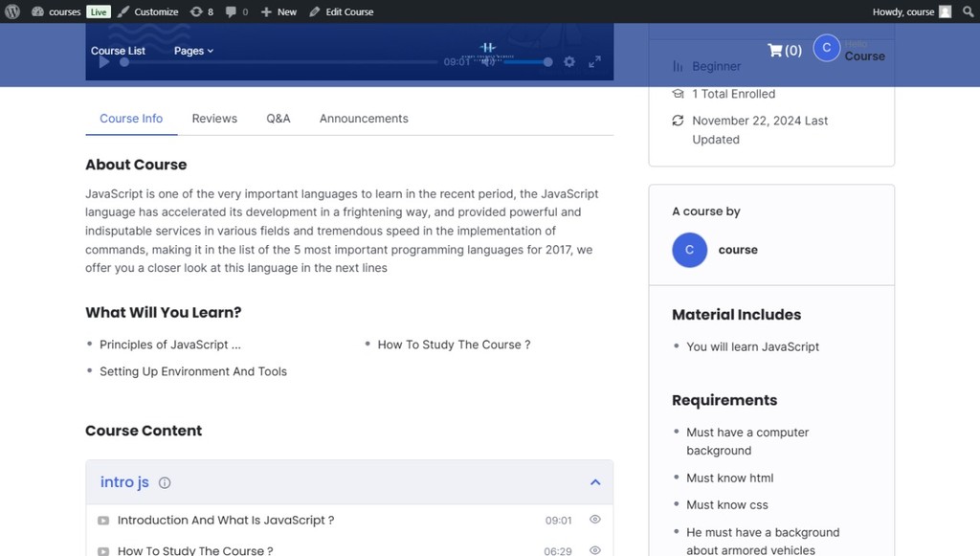Select the Course Info tab
The height and width of the screenshot is (556, 980).
pos(131,119)
